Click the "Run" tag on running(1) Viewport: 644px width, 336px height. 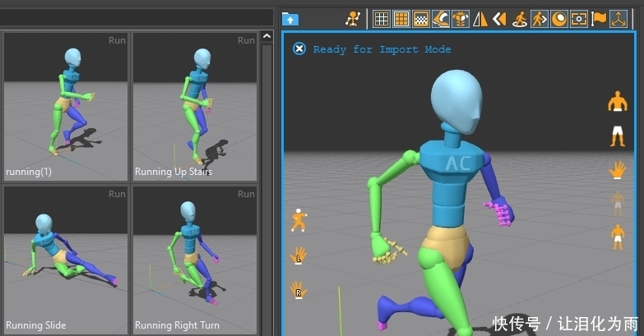click(x=117, y=40)
